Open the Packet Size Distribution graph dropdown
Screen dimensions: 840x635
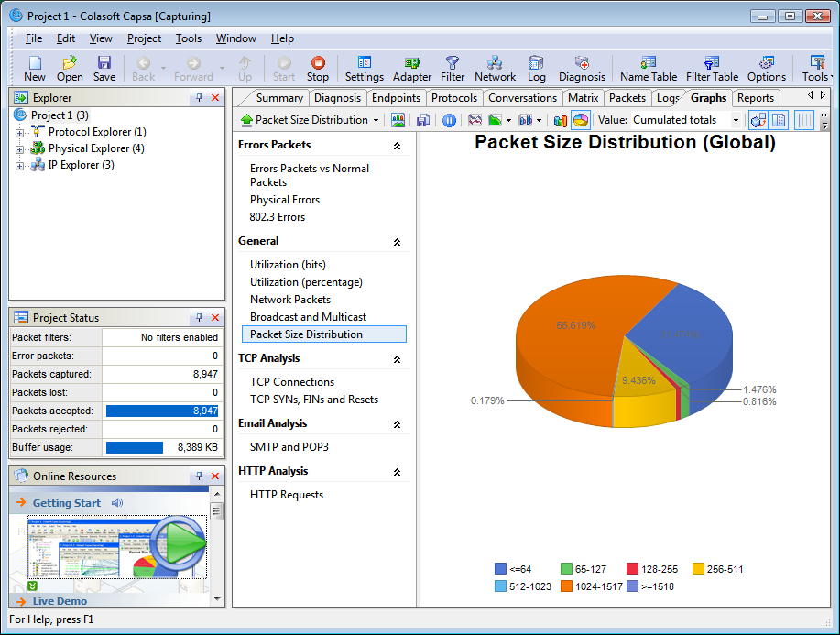(376, 121)
